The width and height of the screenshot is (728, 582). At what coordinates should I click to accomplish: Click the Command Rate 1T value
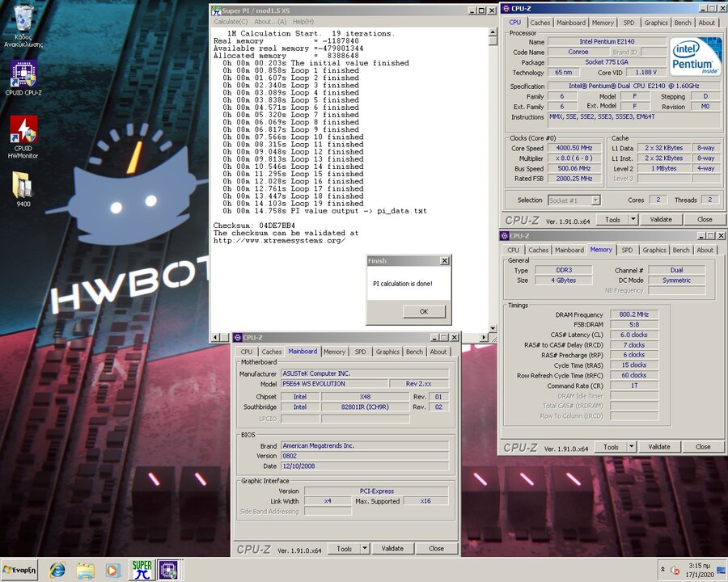[633, 386]
